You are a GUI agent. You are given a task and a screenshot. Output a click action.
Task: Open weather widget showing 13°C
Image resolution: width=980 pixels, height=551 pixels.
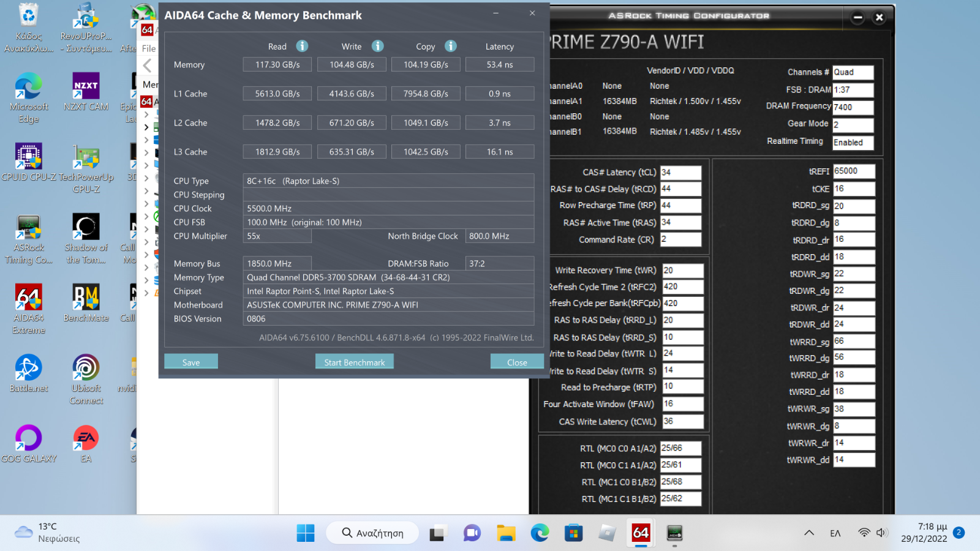(48, 533)
